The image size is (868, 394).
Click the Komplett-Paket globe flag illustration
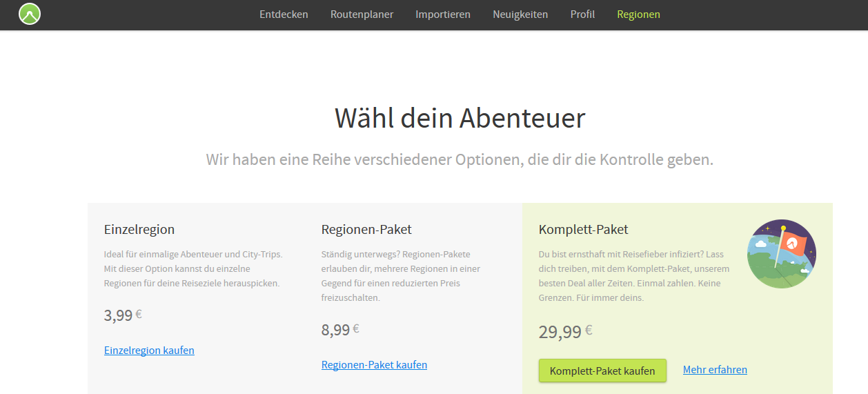[782, 254]
